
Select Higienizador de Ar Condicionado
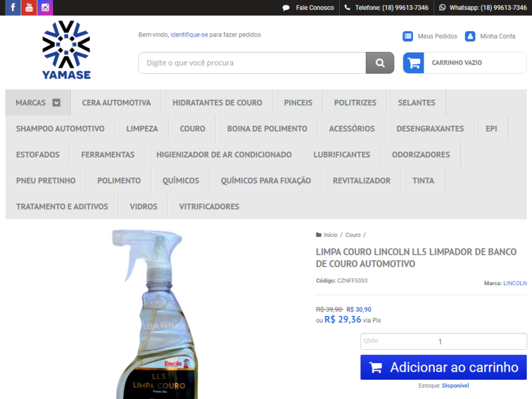tap(223, 155)
